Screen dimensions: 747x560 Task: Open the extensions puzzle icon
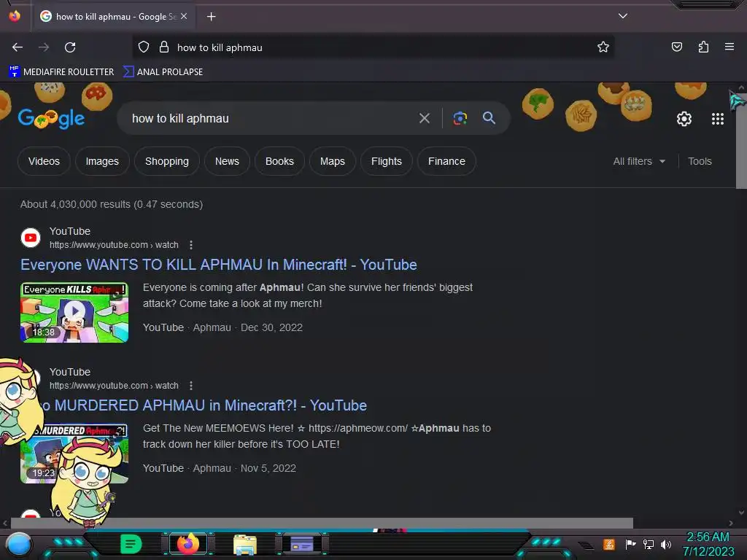coord(703,47)
